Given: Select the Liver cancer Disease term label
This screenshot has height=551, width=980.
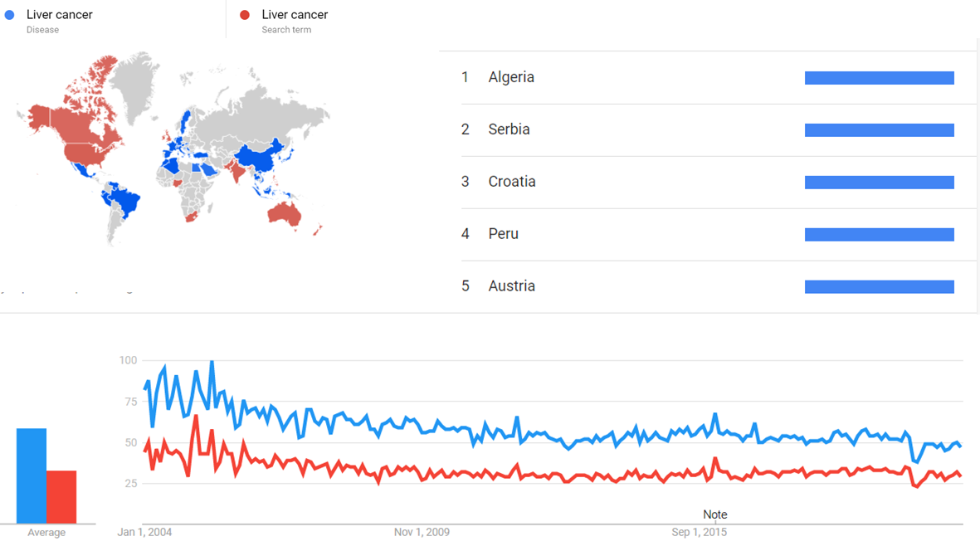Looking at the screenshot, I should point(59,15).
